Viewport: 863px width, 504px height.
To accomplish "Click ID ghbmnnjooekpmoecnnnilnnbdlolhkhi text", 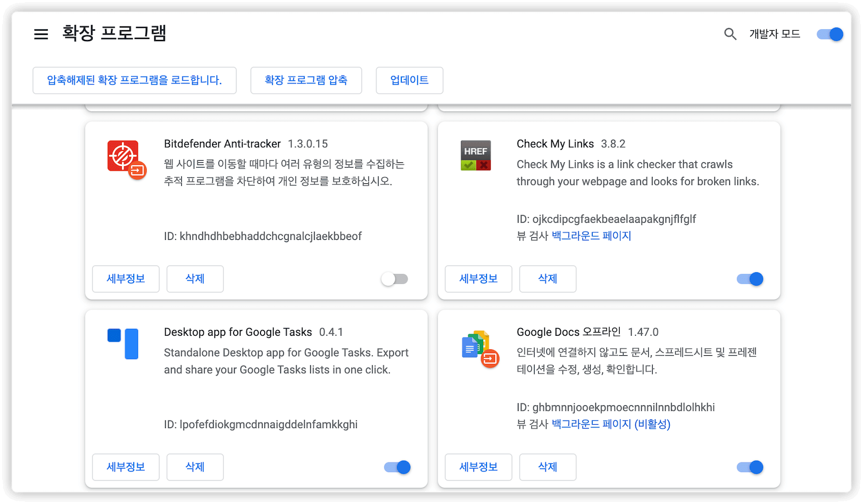I will point(615,407).
